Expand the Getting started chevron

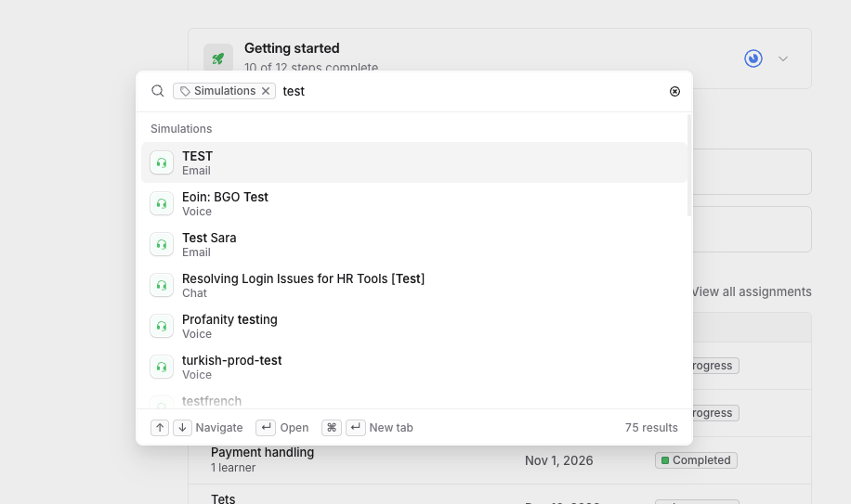point(782,58)
